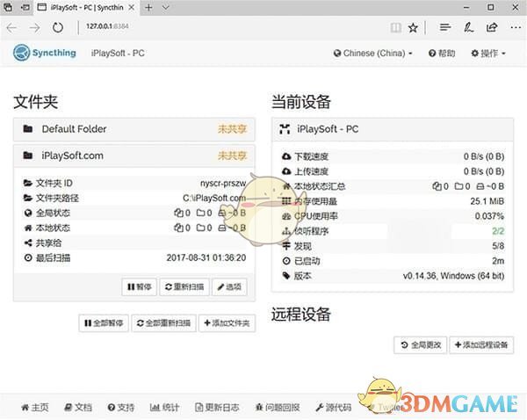
Task: Open Chinese (China) language dropdown
Action: click(x=372, y=53)
